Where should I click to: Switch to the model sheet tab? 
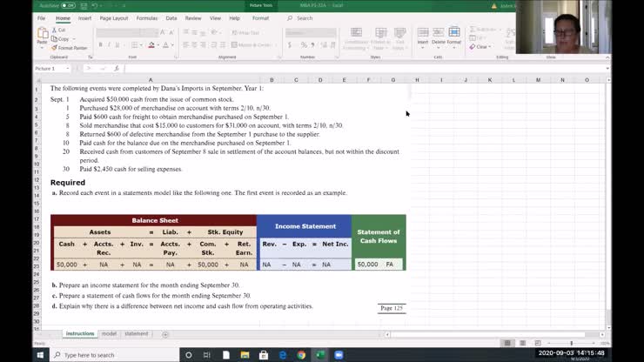coord(109,333)
